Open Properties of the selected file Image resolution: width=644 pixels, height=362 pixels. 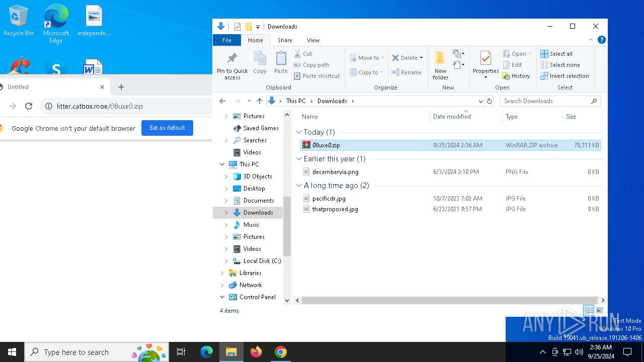click(x=486, y=64)
